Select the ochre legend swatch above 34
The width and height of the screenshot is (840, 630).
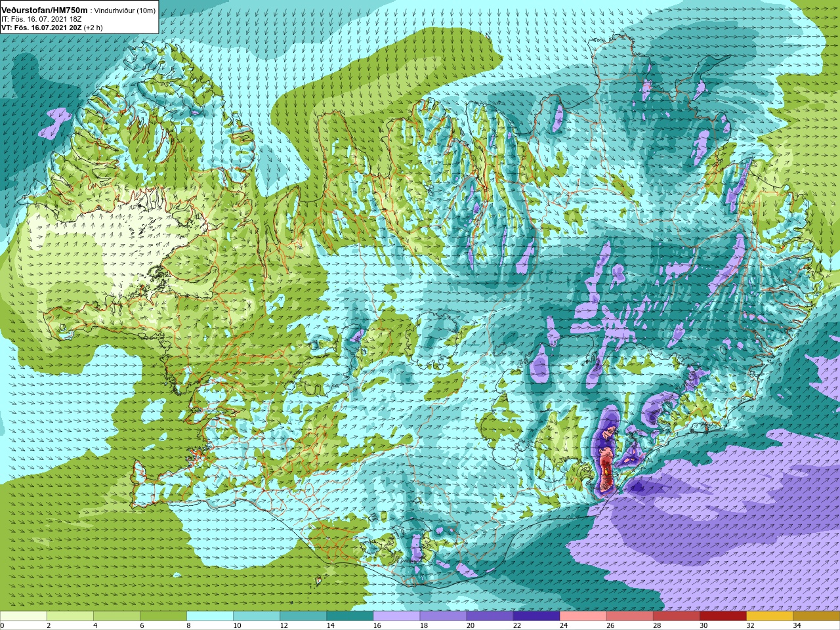click(816, 616)
